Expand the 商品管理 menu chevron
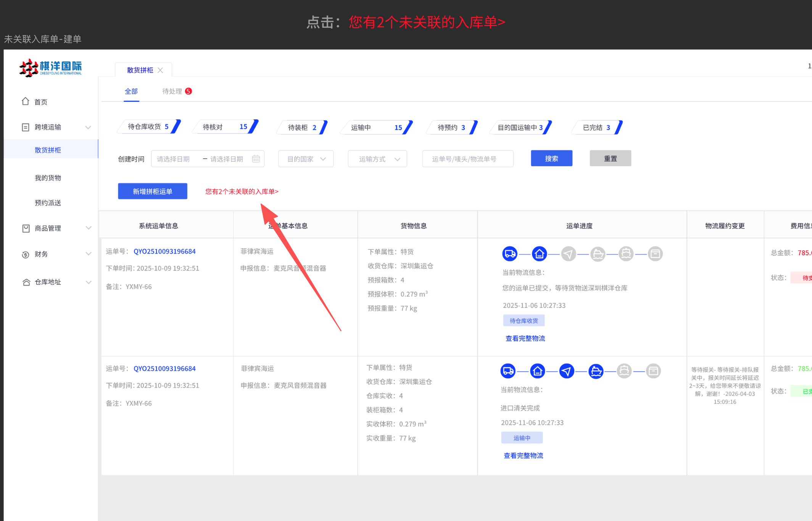Image resolution: width=812 pixels, height=521 pixels. [89, 228]
